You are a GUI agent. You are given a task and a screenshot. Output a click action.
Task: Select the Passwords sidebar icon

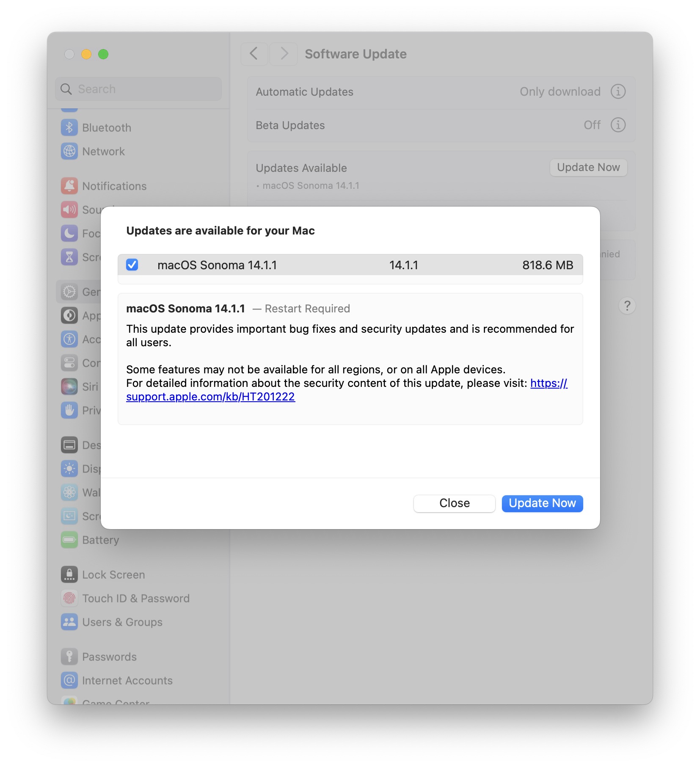[69, 657]
